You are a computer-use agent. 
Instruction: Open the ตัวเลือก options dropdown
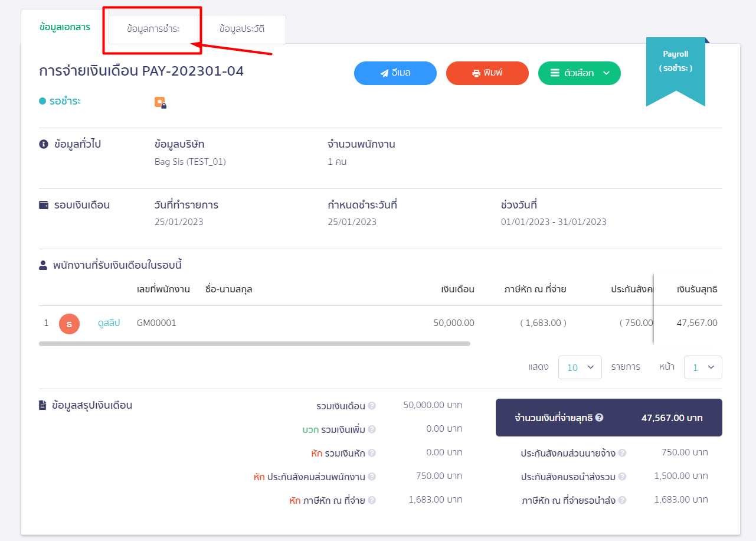(x=579, y=73)
